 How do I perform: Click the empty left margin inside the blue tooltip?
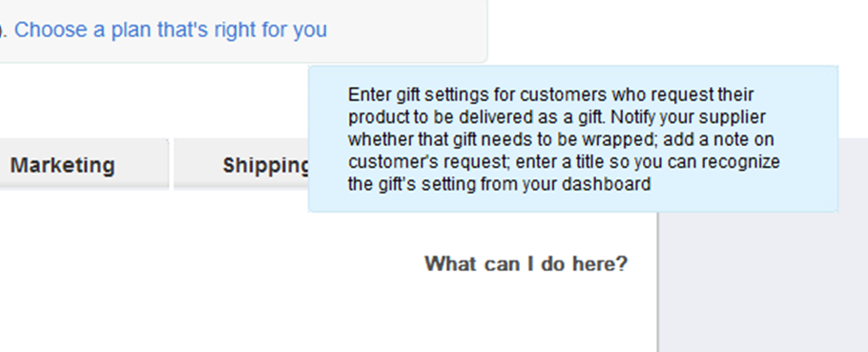coord(328,138)
